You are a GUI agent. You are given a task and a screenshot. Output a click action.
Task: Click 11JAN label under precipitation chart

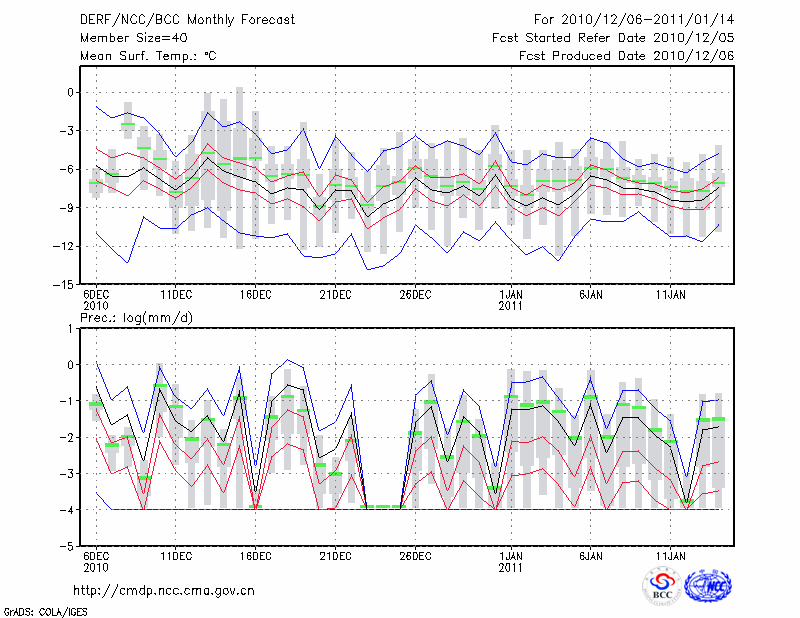click(x=671, y=555)
